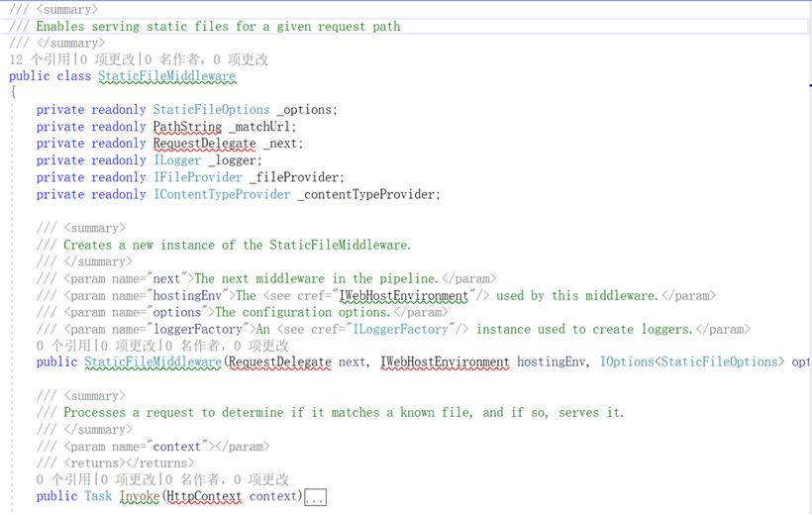Select the StaticFileOptions type on the _options line

point(211,110)
